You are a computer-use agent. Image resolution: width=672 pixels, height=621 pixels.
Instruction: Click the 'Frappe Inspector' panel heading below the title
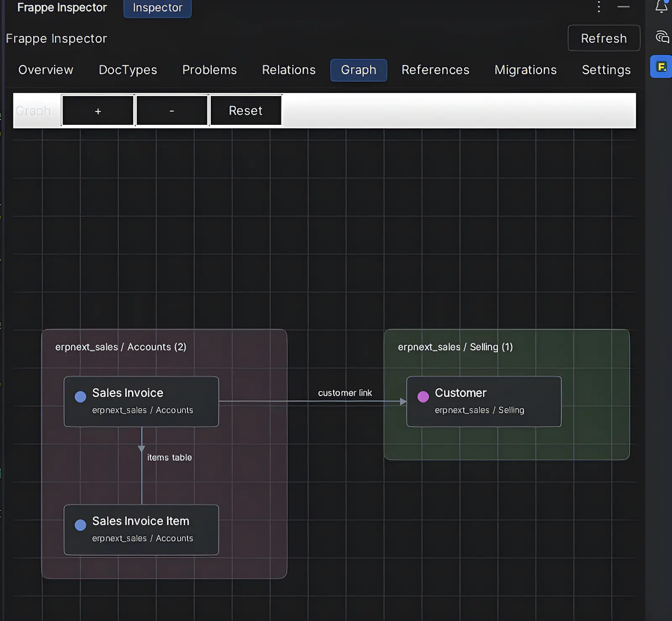tap(56, 39)
